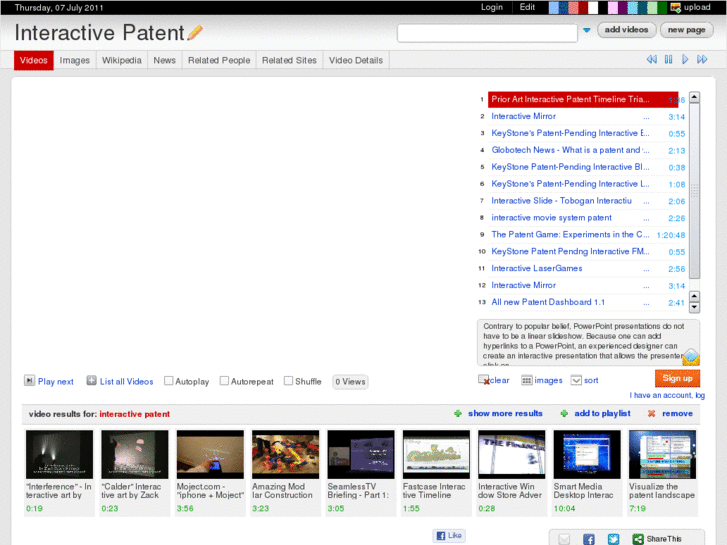Select the Videos tab
This screenshot has height=545, width=727.
[34, 60]
